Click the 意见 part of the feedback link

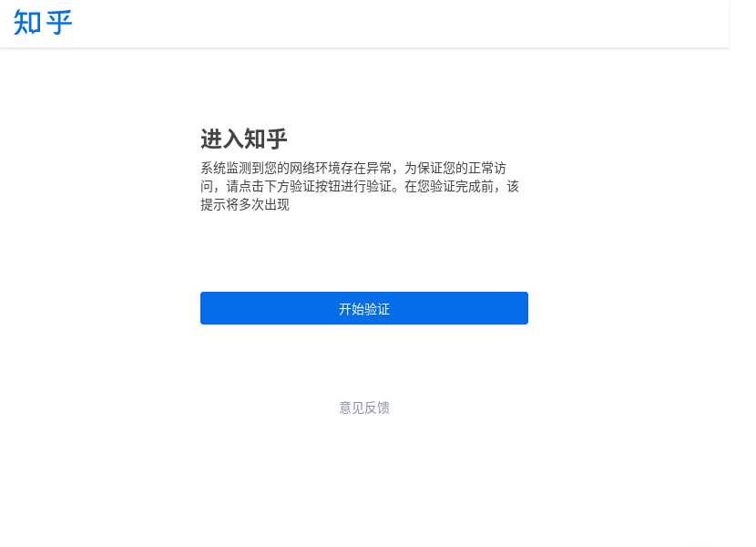tap(352, 408)
